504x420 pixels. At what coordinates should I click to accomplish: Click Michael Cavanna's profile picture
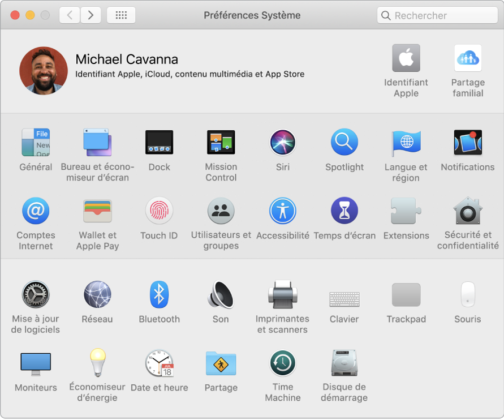(x=44, y=70)
